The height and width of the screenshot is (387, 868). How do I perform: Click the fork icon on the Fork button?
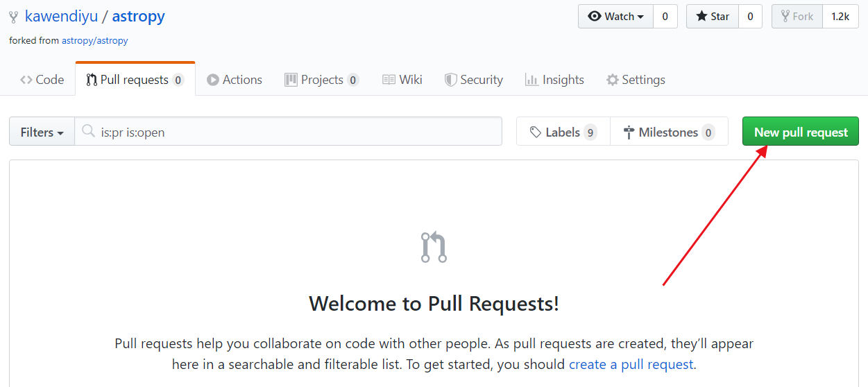785,16
